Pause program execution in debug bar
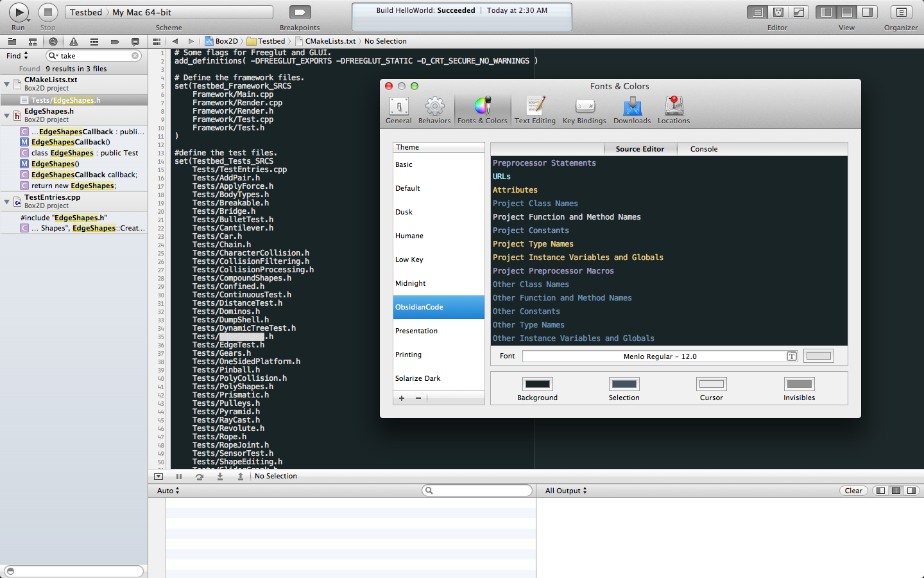Image resolution: width=924 pixels, height=578 pixels. 179,477
